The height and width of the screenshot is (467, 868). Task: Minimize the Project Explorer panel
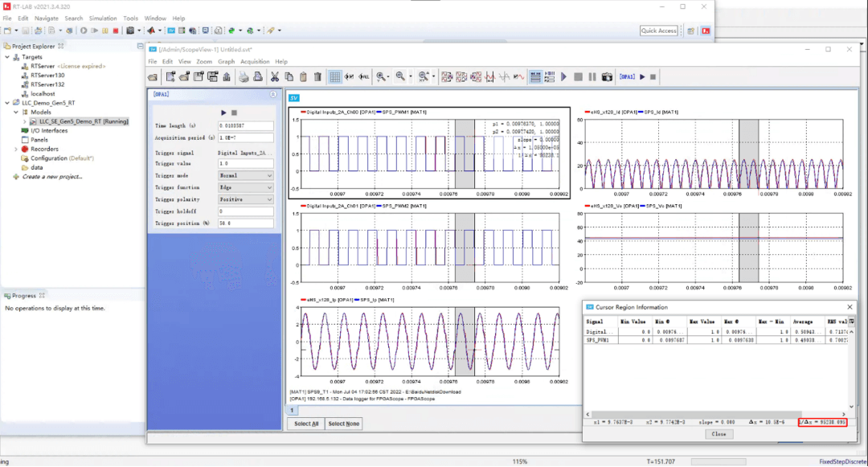click(x=140, y=47)
